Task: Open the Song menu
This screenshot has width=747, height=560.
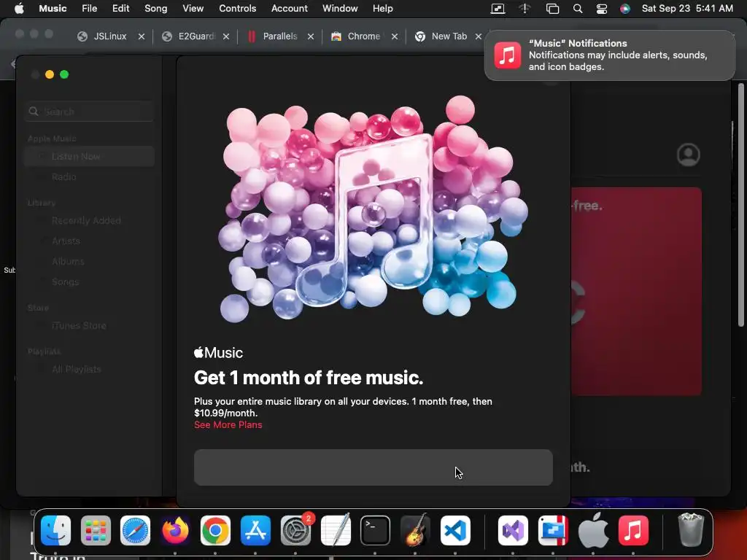Action: coord(156,8)
